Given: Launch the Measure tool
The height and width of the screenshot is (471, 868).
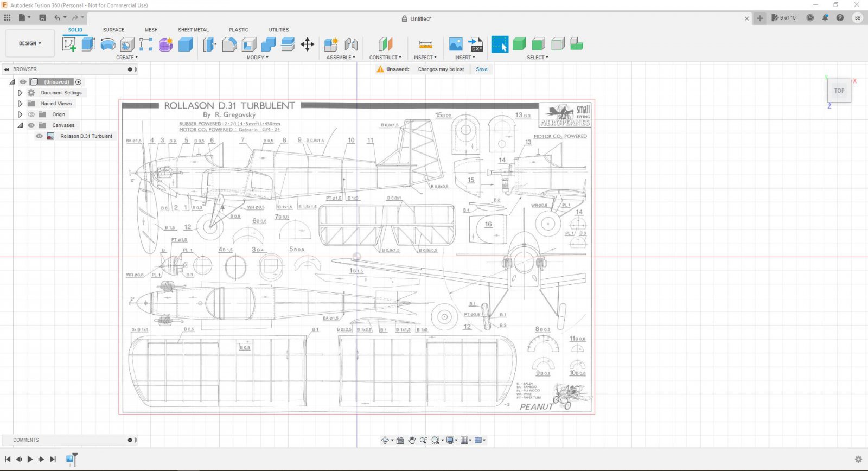Looking at the screenshot, I should point(426,44).
